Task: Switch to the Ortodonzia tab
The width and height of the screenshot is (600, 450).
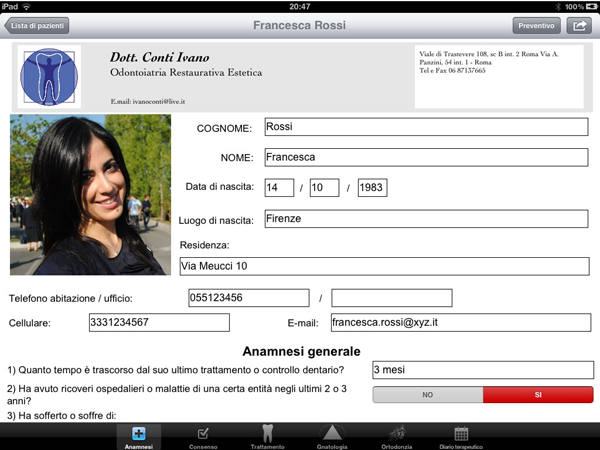Action: click(x=396, y=437)
